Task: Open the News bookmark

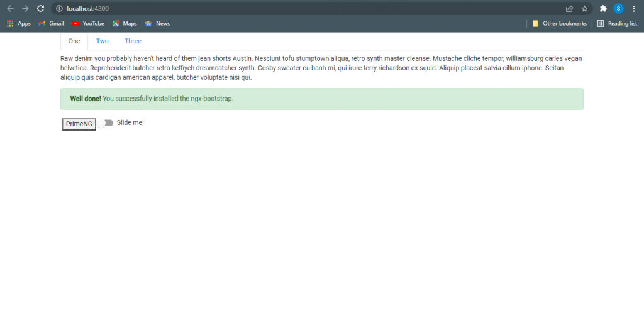Action: [157, 24]
